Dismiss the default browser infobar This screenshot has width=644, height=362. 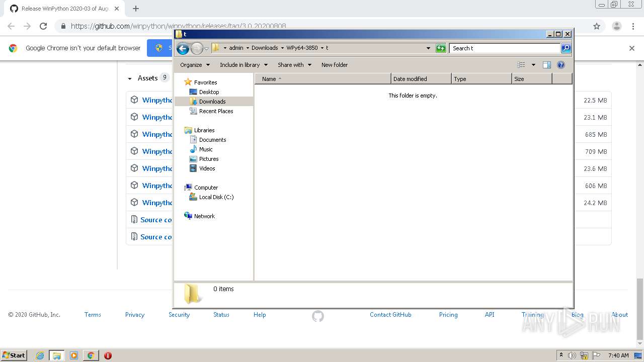632,48
